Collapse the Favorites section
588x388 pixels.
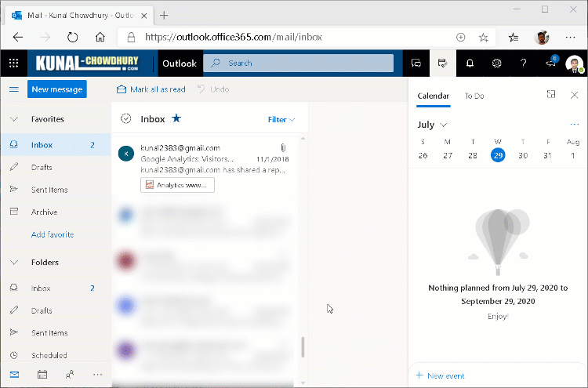pos(14,119)
